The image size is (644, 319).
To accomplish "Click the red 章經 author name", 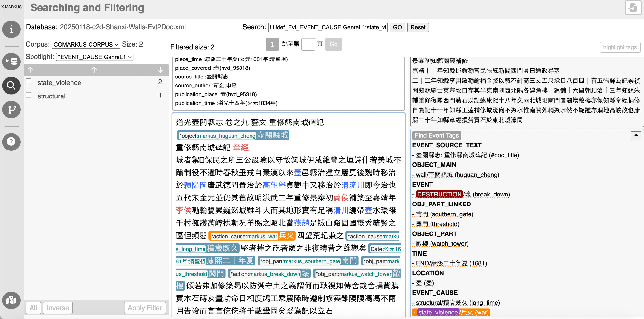I will (241, 148).
